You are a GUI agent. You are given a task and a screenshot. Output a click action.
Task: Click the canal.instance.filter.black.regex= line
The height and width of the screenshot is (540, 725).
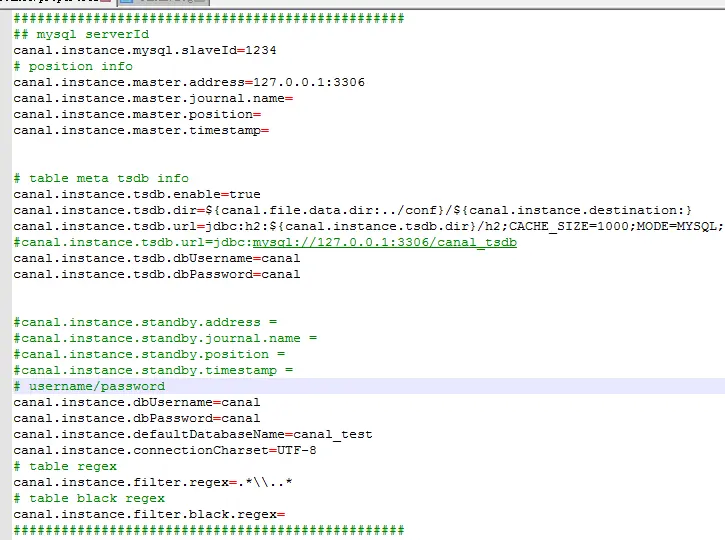(149, 514)
